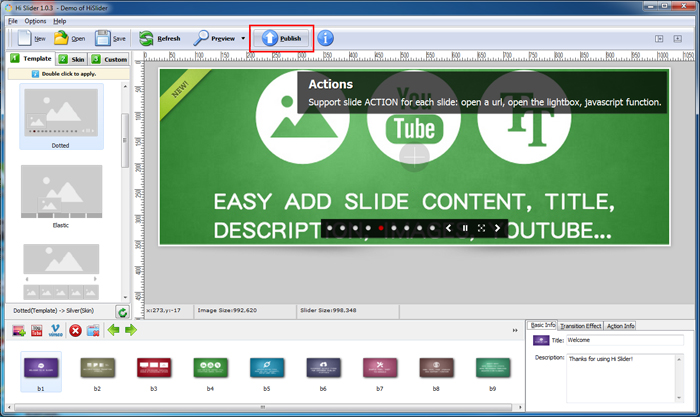Switch to the Basic Info tab
This screenshot has width=700, height=417.
pos(542,325)
